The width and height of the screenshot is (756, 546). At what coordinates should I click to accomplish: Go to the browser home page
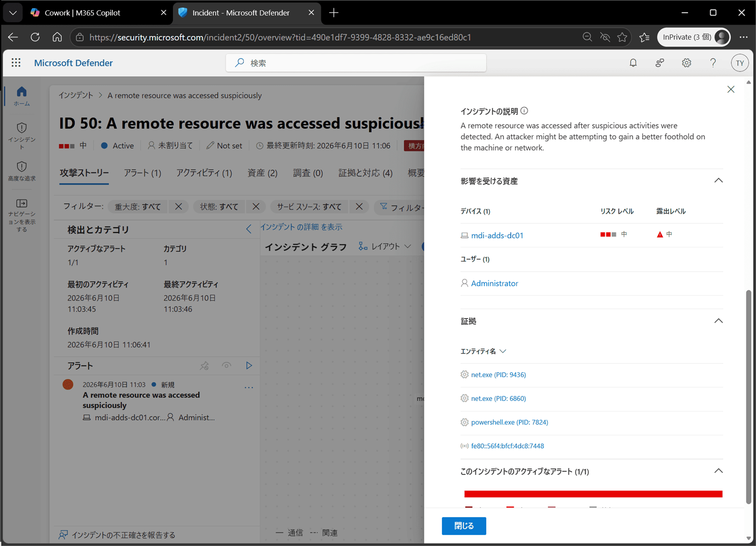[57, 37]
